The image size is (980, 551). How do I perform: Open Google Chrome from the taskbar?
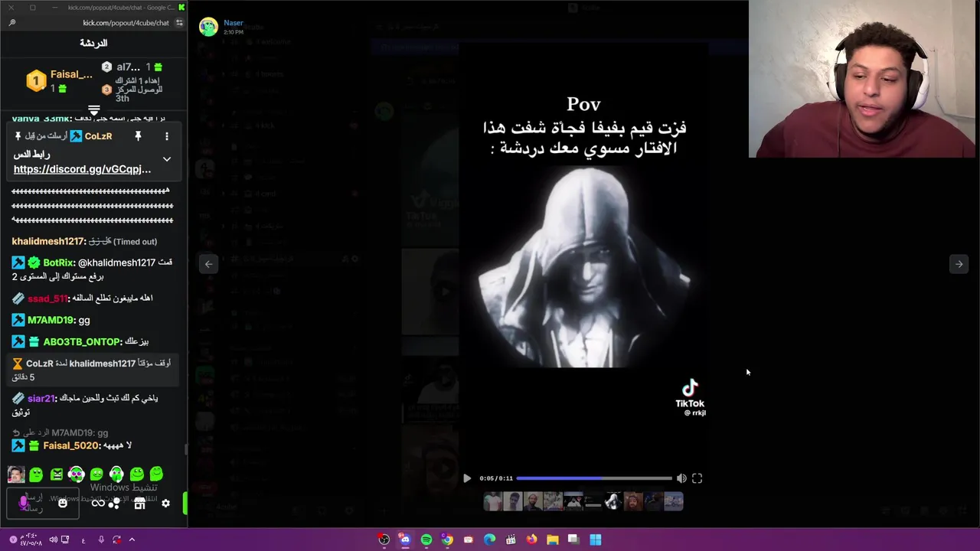point(447,540)
